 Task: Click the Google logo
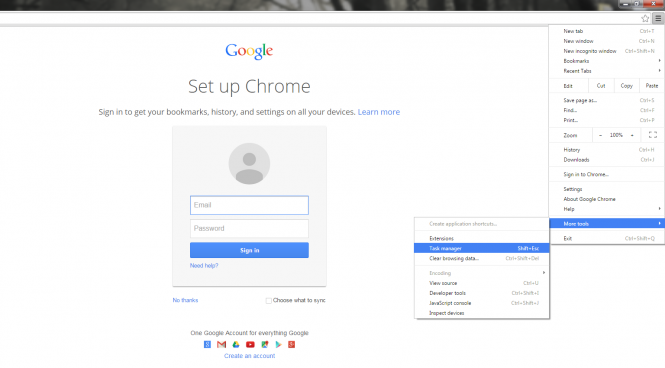[x=249, y=51]
